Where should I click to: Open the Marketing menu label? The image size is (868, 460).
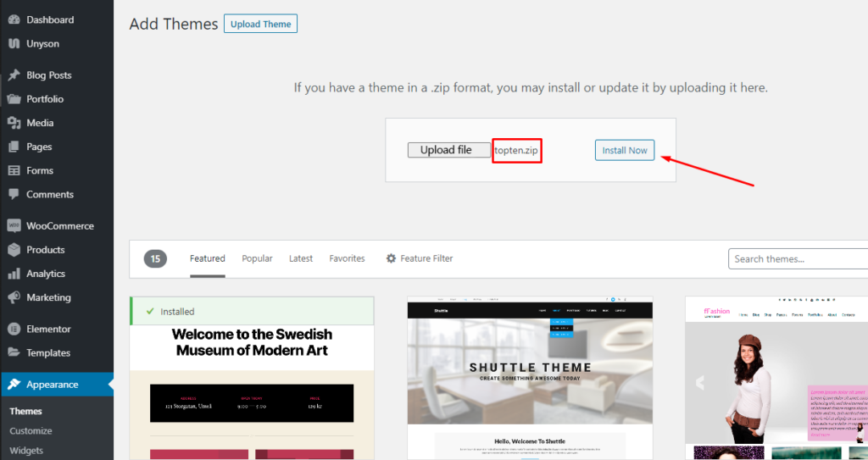pos(48,297)
